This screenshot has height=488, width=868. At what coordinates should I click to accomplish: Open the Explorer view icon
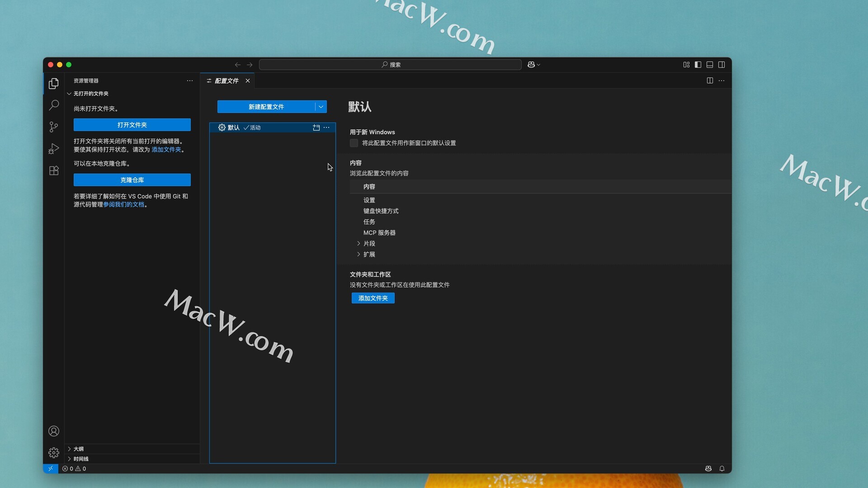pos(54,84)
